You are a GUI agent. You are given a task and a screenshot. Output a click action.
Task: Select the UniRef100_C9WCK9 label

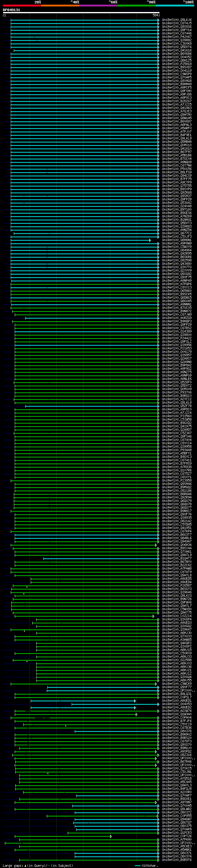176,684
